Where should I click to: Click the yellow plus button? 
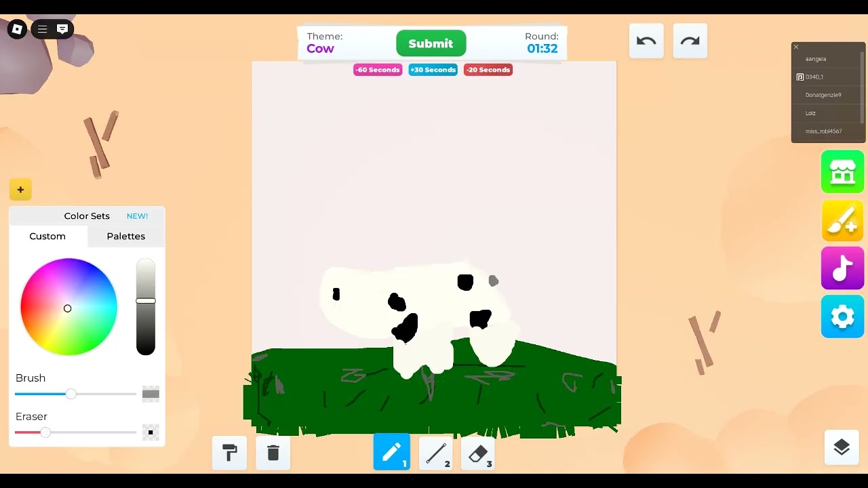(x=20, y=190)
